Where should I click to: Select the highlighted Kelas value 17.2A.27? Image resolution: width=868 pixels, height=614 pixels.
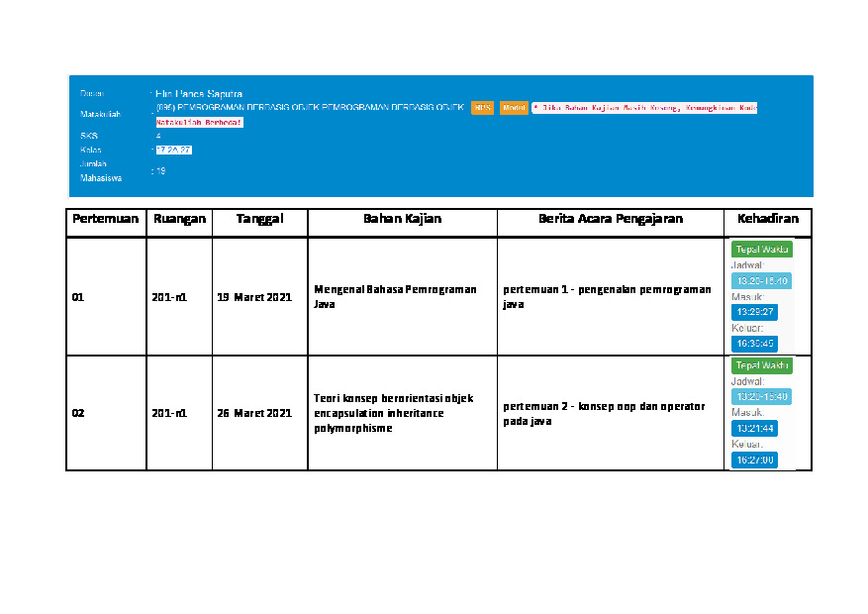(174, 151)
